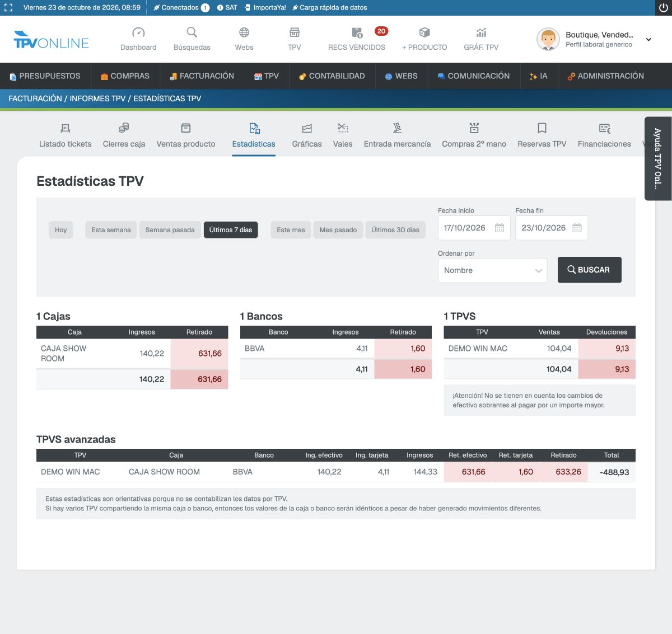Click the BUSCAR button
This screenshot has width=672, height=634.
pos(590,270)
